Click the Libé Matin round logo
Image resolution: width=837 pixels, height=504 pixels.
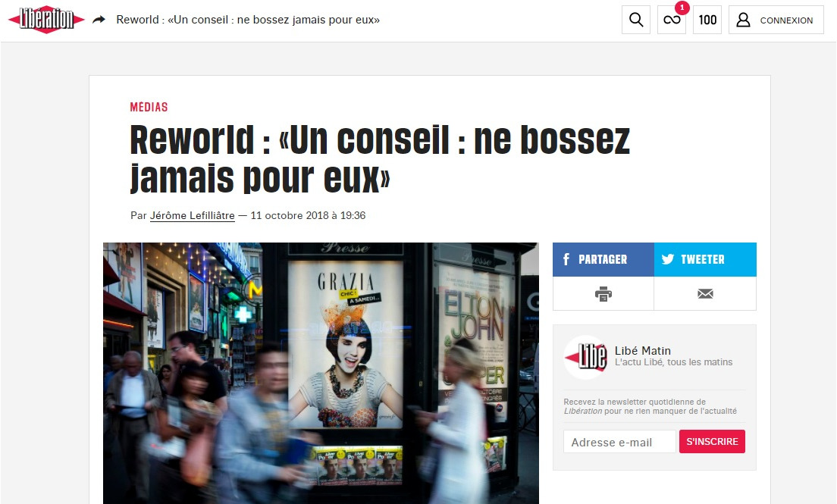tap(585, 357)
